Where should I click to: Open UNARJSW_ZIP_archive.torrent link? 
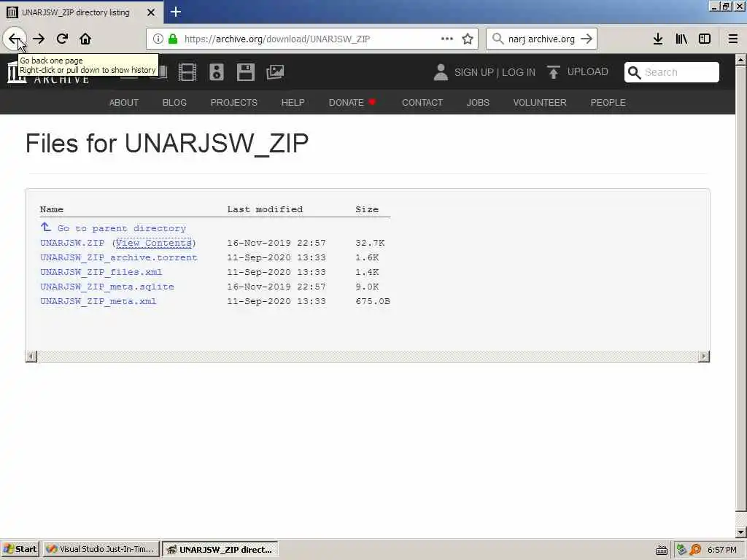pos(119,257)
